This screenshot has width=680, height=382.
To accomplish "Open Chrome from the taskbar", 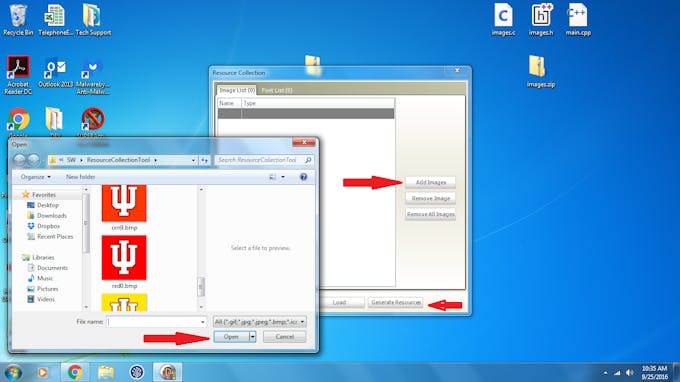I will click(75, 372).
